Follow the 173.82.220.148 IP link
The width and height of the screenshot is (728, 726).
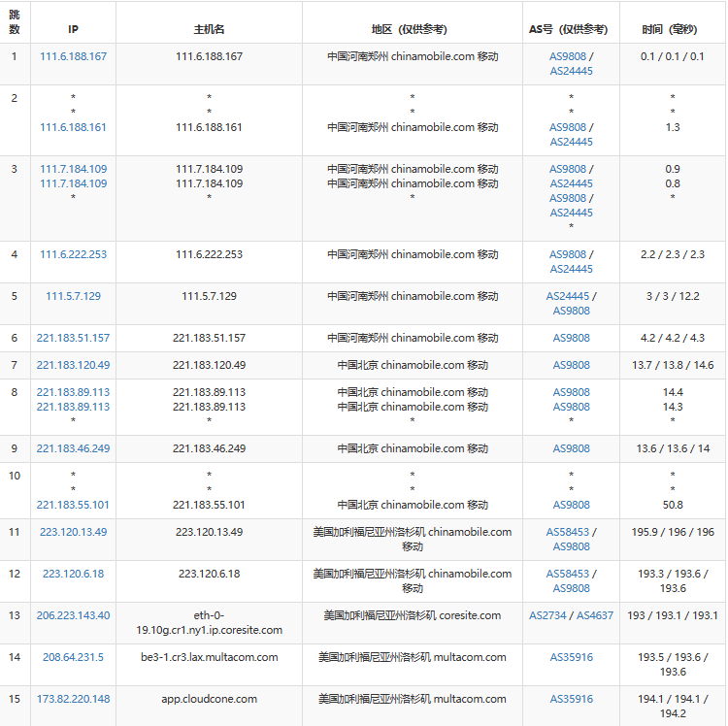tap(74, 699)
